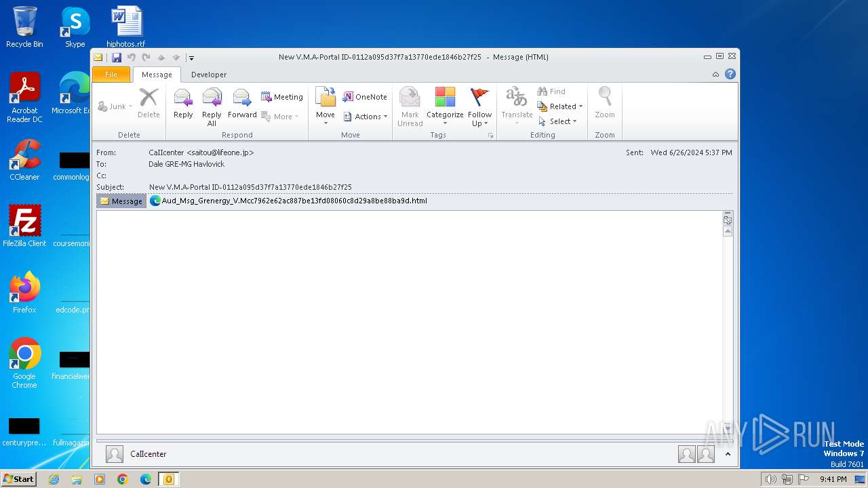Image resolution: width=868 pixels, height=488 pixels.
Task: Open the File tab
Action: (111, 75)
